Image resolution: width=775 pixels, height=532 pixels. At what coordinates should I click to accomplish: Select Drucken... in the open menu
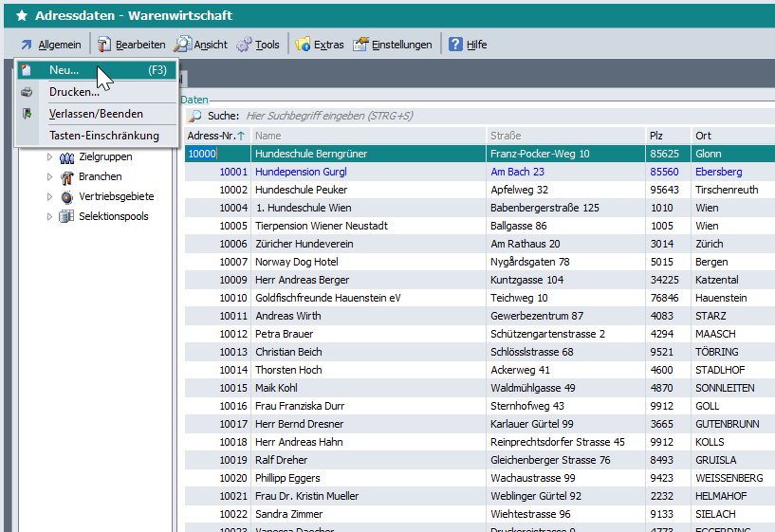74,92
